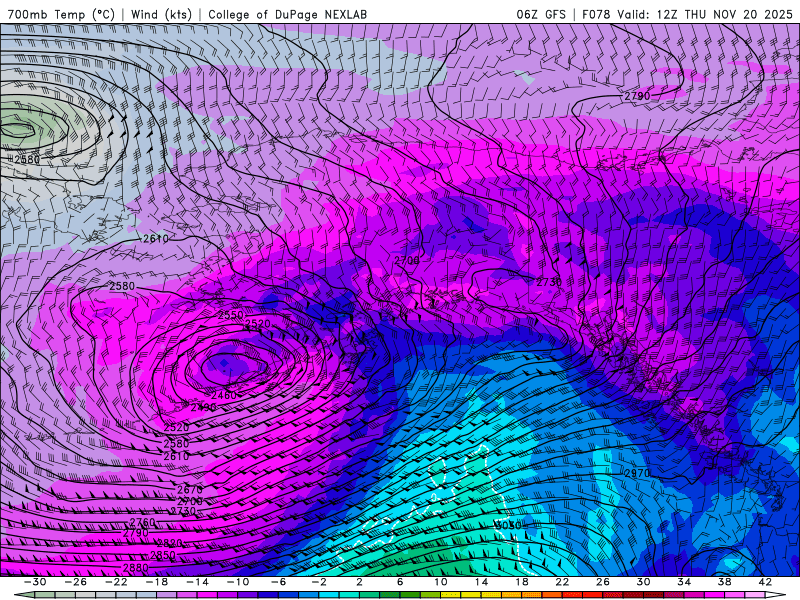Screen dimensions: 800x600
Task: Click the -18 color scale label
Action: pos(157,582)
